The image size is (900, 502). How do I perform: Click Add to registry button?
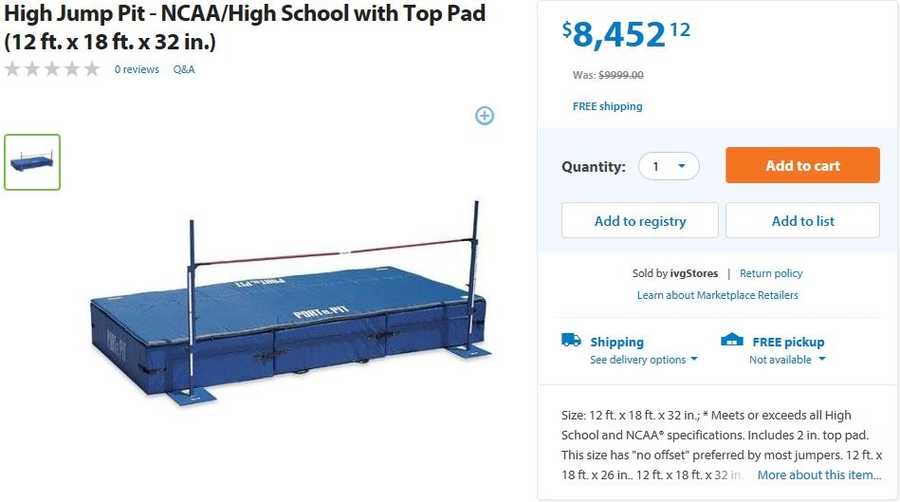639,221
